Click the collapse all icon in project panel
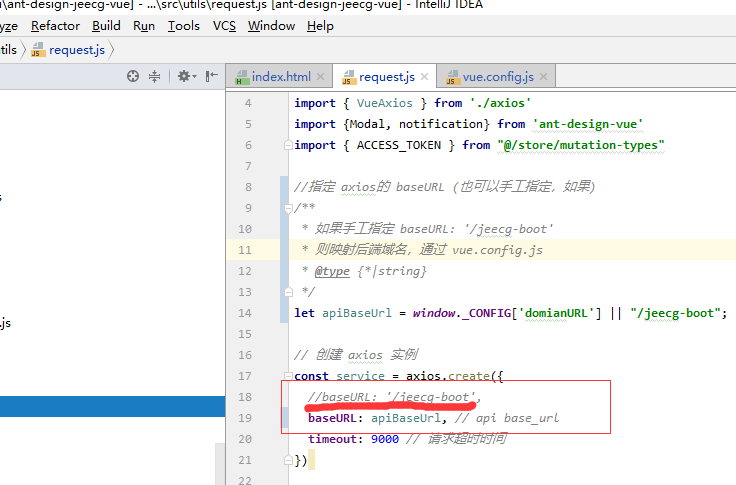The width and height of the screenshot is (736, 485). click(154, 76)
